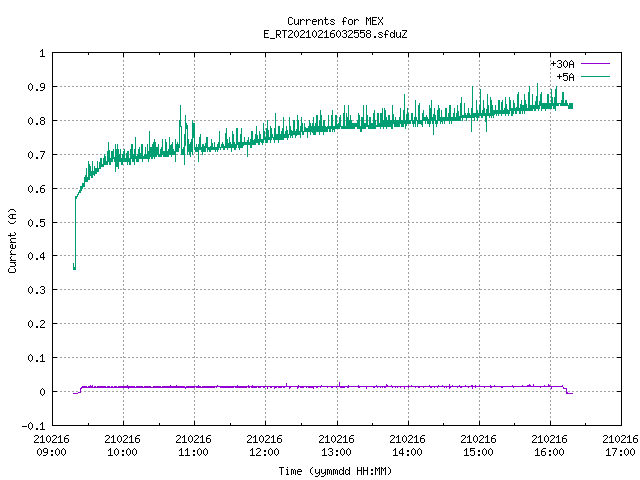
Task: Click the purple +30A drop after 16:00
Action: click(x=566, y=390)
